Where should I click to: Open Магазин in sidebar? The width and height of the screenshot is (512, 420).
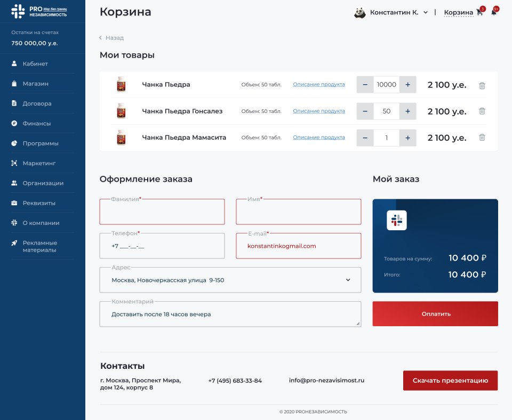click(35, 84)
